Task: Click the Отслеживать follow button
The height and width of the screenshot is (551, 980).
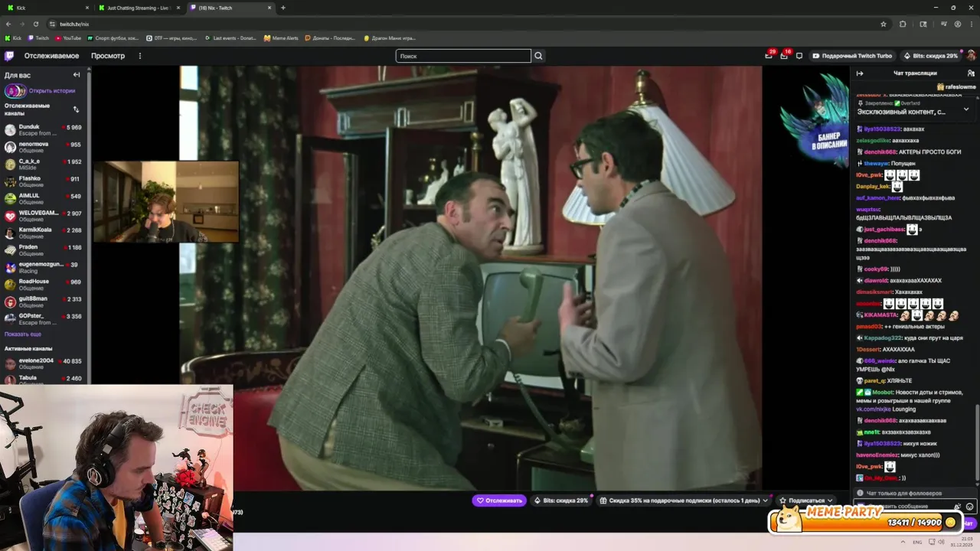Action: click(500, 500)
